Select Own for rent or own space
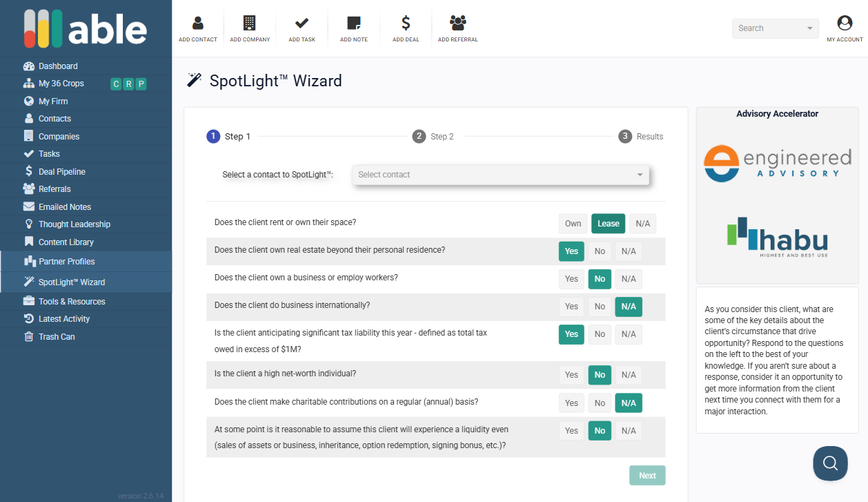This screenshot has width=868, height=502. point(573,224)
